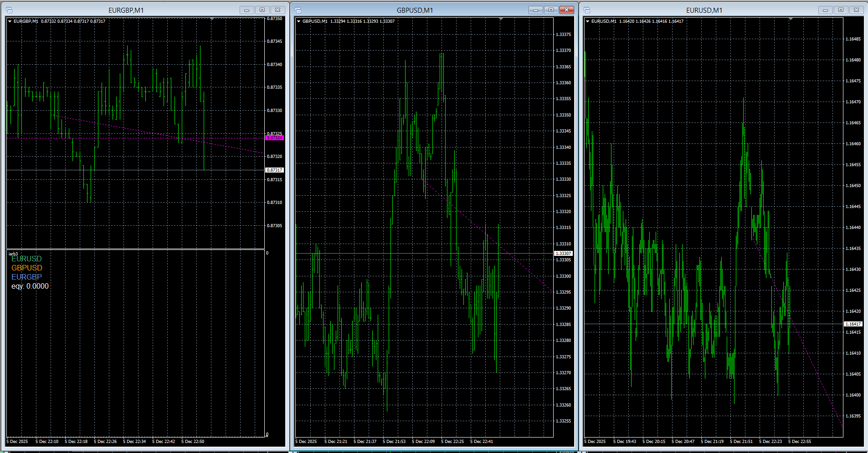
Task: Click the '5 Dec 22:26' time label
Action: pos(105,442)
